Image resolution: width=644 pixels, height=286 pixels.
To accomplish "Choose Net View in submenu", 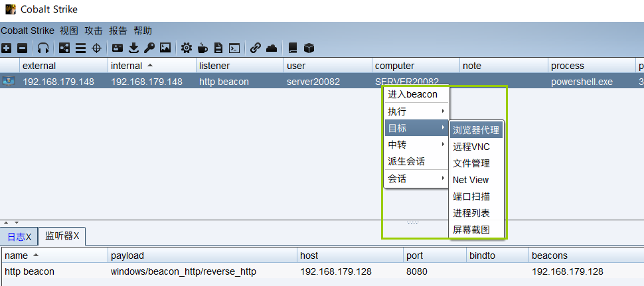I will [476, 180].
